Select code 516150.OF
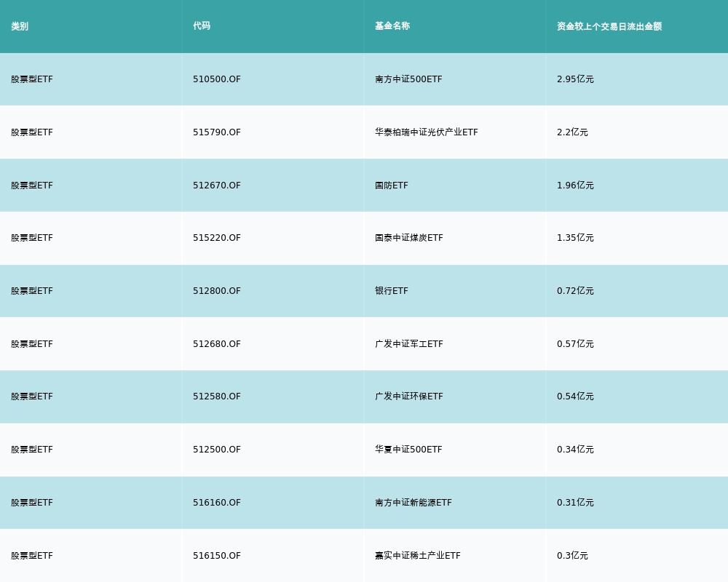 (x=217, y=556)
